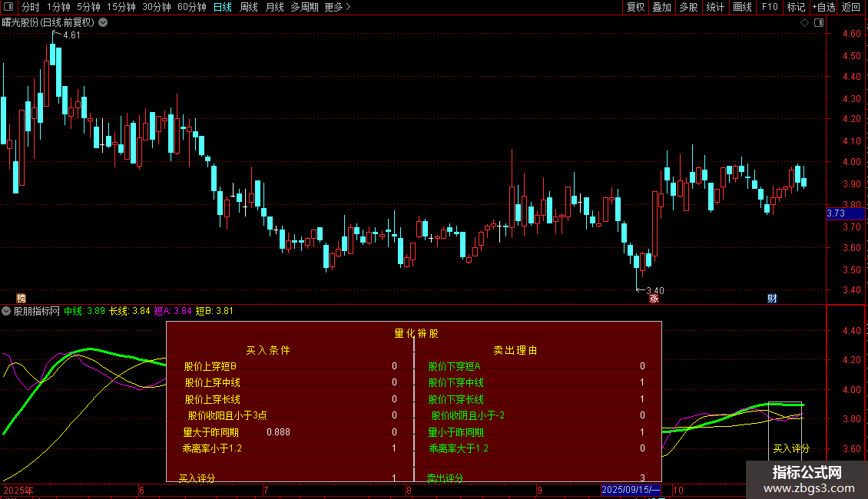Image resolution: width=868 pixels, height=499 pixels.
Task: Select the 5分钟 period tab
Action: pos(88,7)
